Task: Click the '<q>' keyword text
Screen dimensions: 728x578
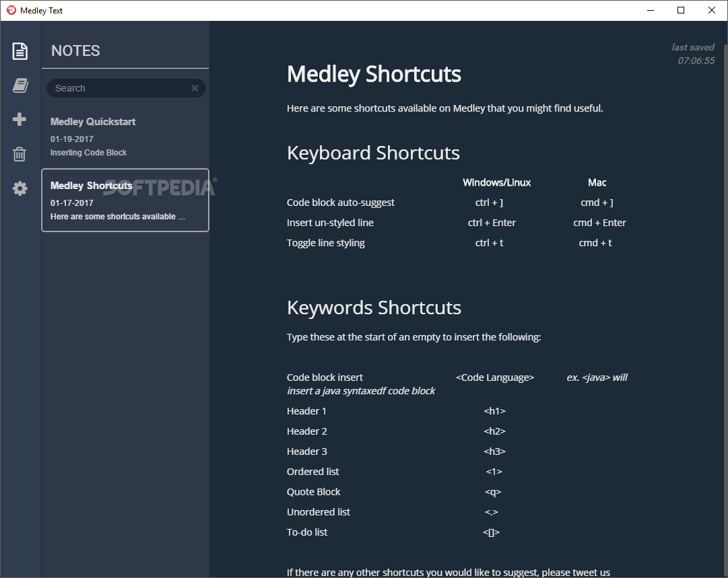Action: (x=493, y=492)
